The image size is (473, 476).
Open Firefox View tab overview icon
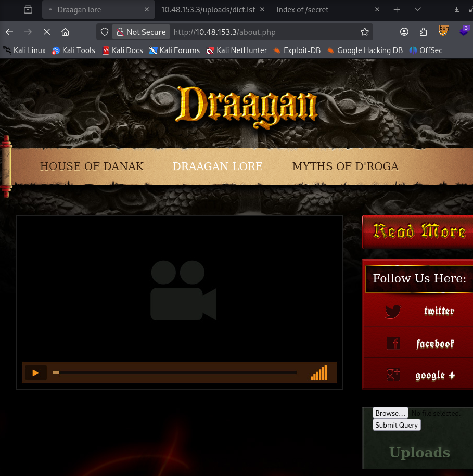[x=28, y=10]
